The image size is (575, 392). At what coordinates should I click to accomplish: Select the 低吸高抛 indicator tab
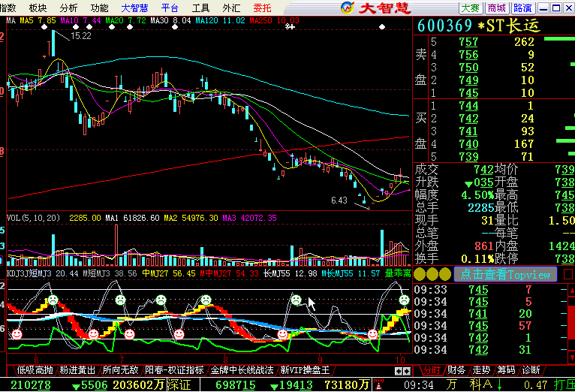click(x=35, y=370)
